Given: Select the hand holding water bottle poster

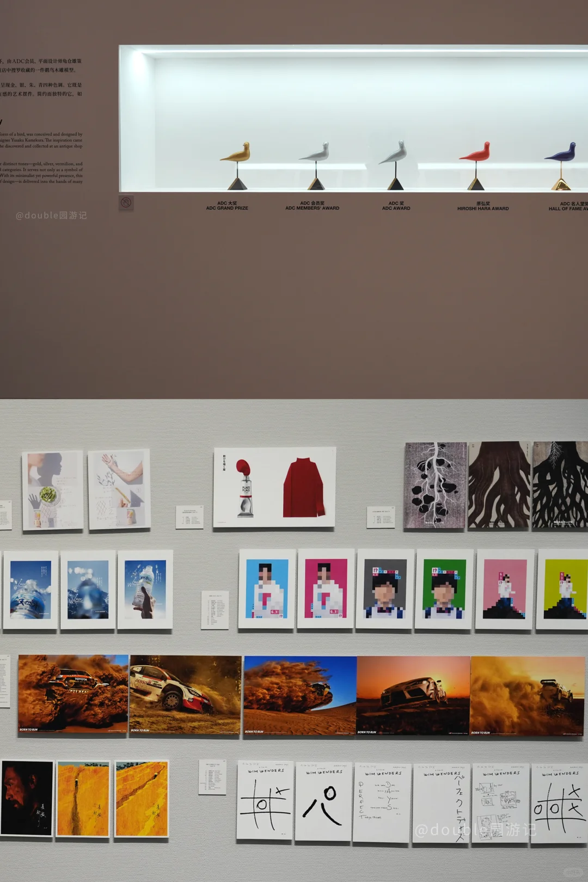Looking at the screenshot, I should coord(145,589).
